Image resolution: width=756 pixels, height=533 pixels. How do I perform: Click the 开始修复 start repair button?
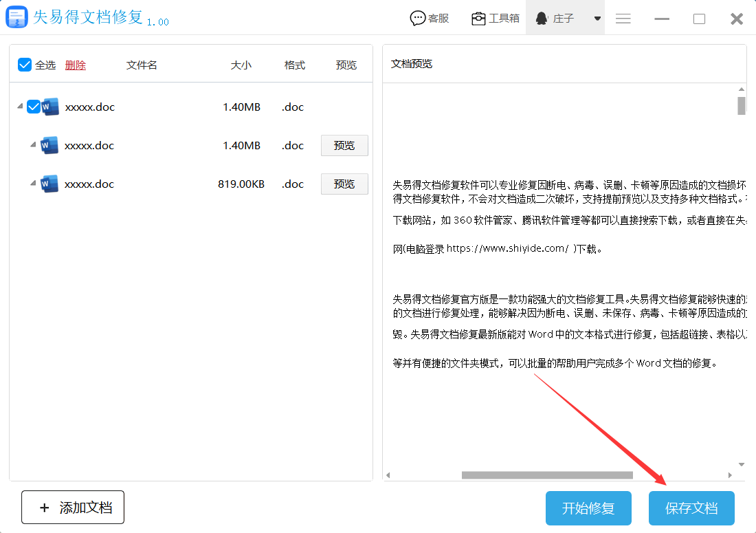click(588, 508)
